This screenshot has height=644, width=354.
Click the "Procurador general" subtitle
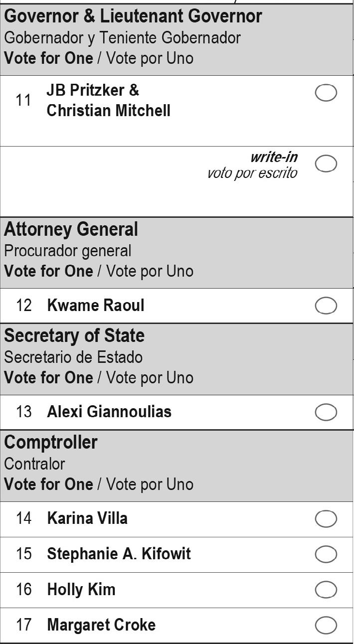[68, 250]
